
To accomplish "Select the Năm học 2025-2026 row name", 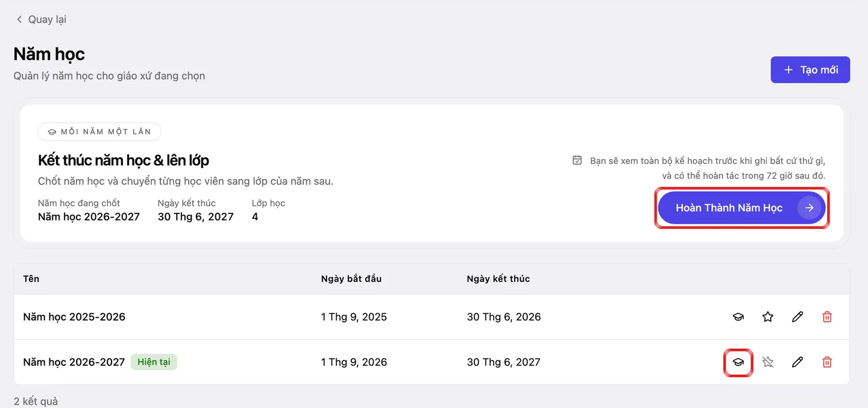I will tap(74, 317).
